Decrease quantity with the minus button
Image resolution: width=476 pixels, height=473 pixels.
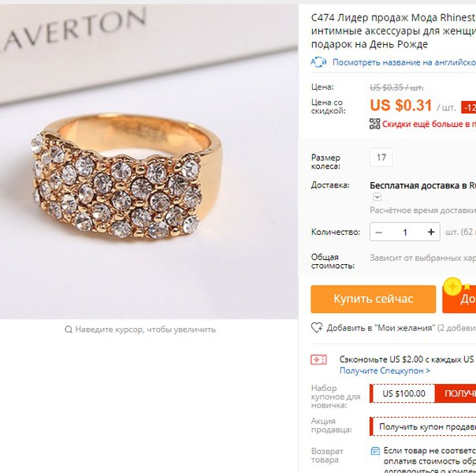click(378, 233)
